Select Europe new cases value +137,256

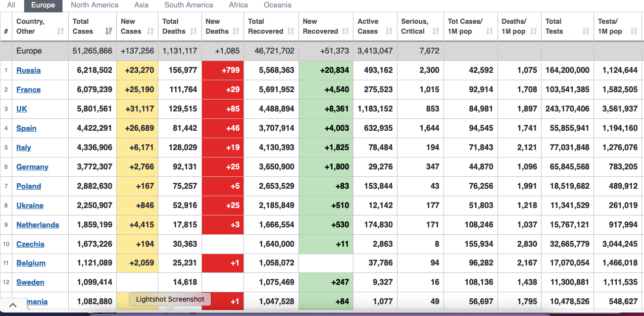point(138,51)
